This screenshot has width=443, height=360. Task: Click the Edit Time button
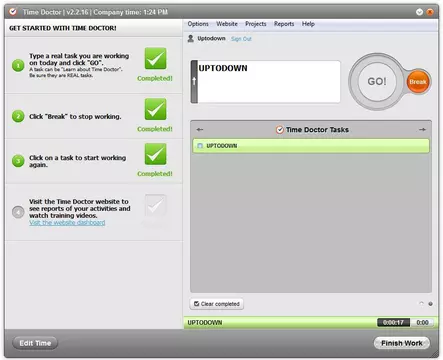[35, 343]
